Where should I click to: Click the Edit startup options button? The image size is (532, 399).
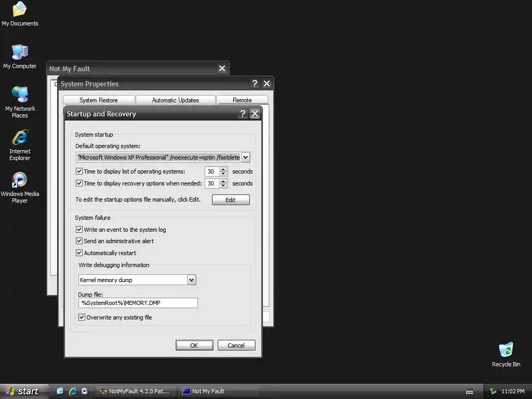pos(231,200)
